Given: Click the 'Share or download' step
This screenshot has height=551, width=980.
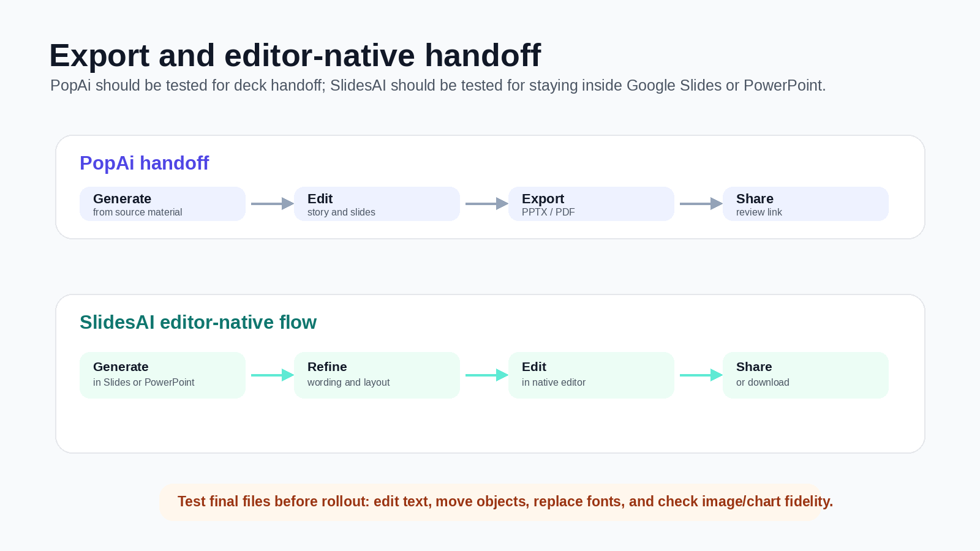Looking at the screenshot, I should click(x=805, y=375).
